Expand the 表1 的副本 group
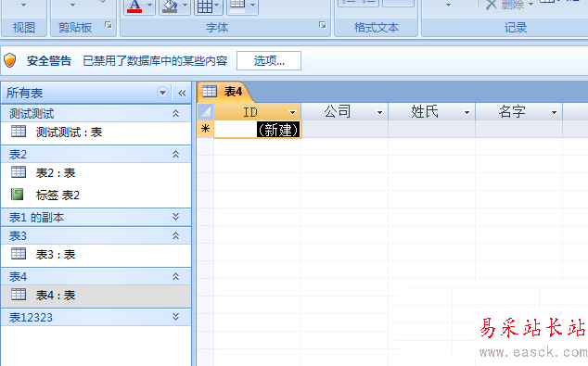This screenshot has height=366, width=588. click(175, 217)
